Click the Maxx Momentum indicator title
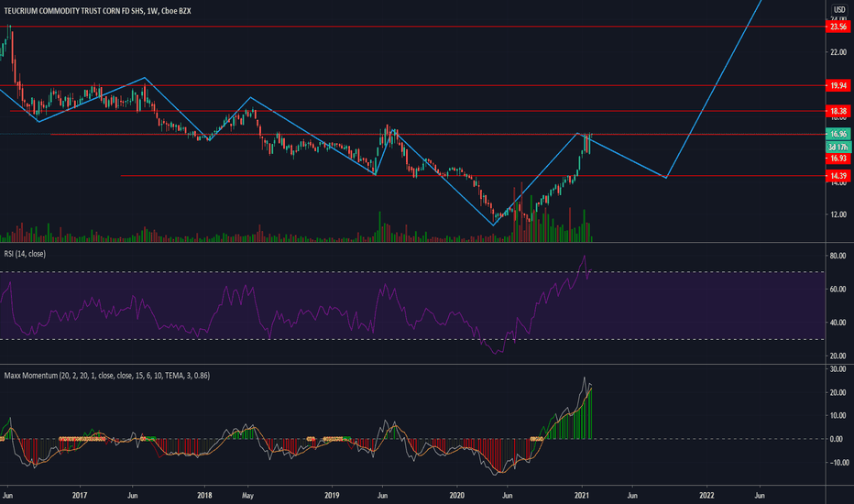The image size is (854, 504). [106, 376]
